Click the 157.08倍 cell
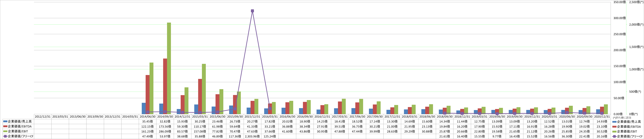Image resolution: width=644 pixels, height=139 pixels. [x=200, y=131]
